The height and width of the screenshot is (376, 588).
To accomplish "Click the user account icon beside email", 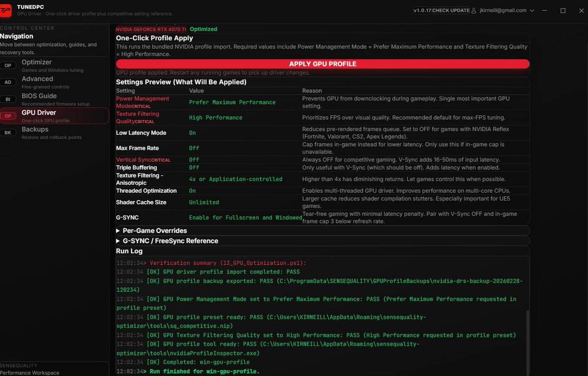I will [473, 10].
